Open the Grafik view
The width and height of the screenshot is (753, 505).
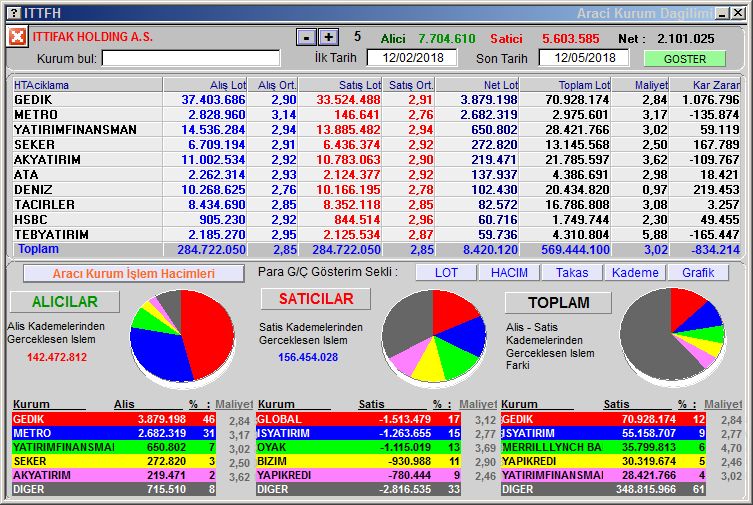pos(698,273)
